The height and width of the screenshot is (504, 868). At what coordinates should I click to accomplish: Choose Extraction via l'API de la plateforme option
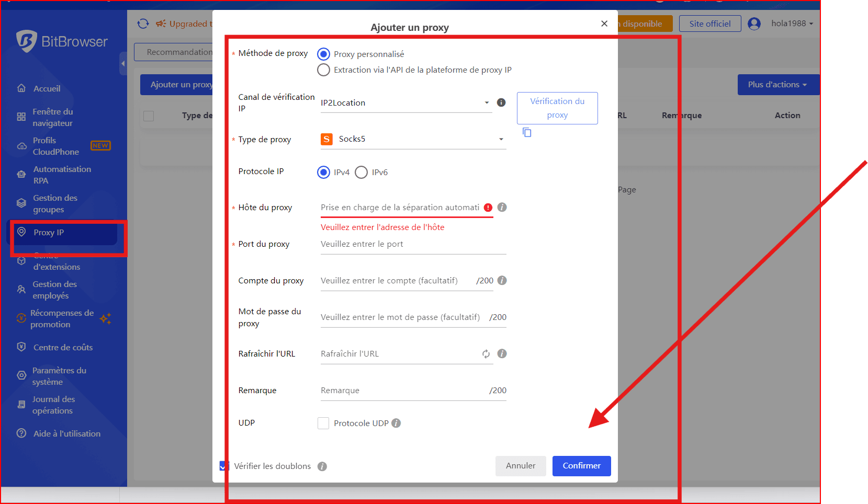tap(324, 70)
